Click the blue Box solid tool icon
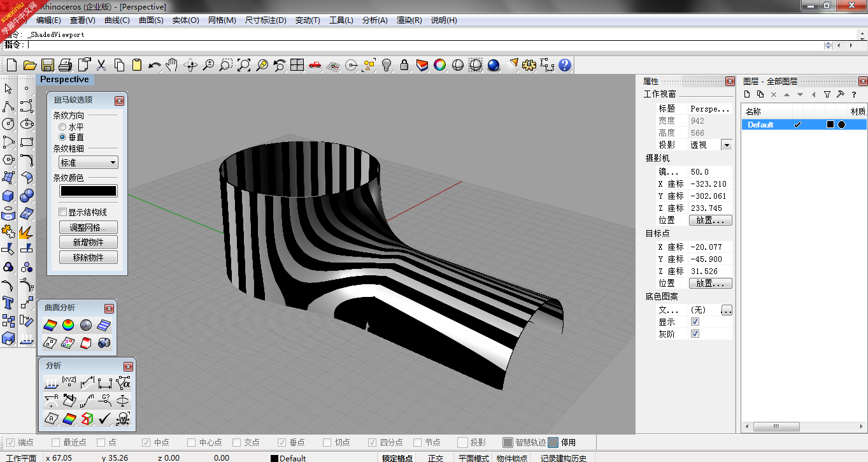The height and width of the screenshot is (462, 868). click(x=8, y=196)
